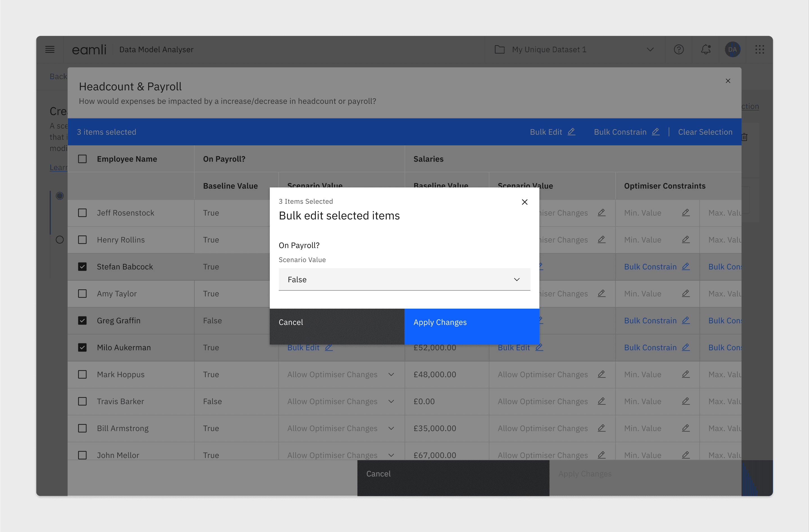Toggle the select-all Employee Name checkbox
Image resolution: width=809 pixels, height=532 pixels.
tap(82, 159)
